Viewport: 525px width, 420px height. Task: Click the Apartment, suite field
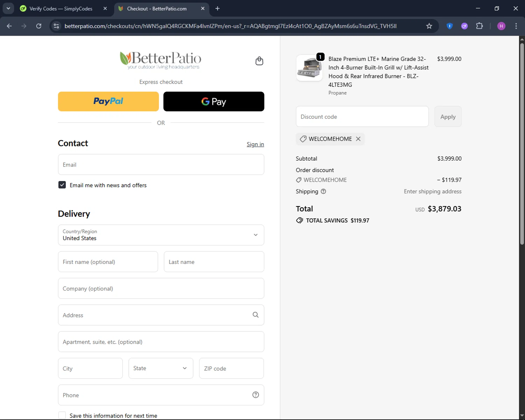pyautogui.click(x=161, y=342)
